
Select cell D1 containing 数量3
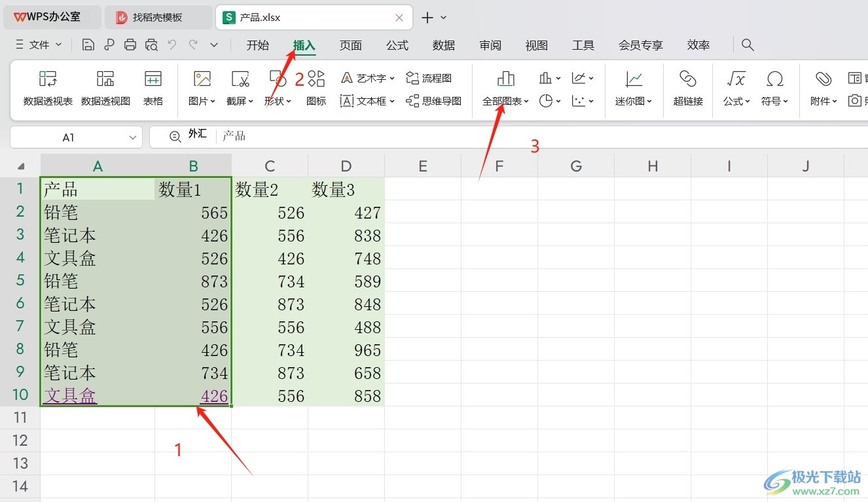(x=346, y=190)
